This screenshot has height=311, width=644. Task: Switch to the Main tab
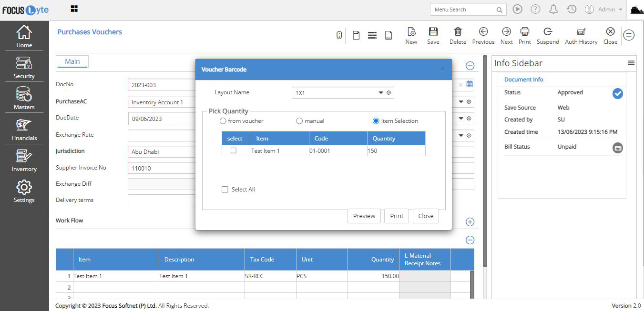pos(72,61)
